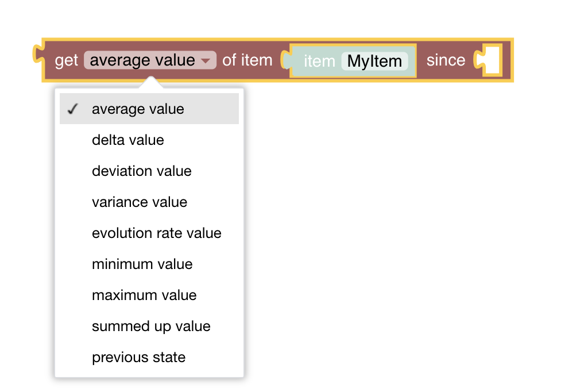Click the item block's left puzzle connector
This screenshot has width=588, height=392.
(285, 60)
